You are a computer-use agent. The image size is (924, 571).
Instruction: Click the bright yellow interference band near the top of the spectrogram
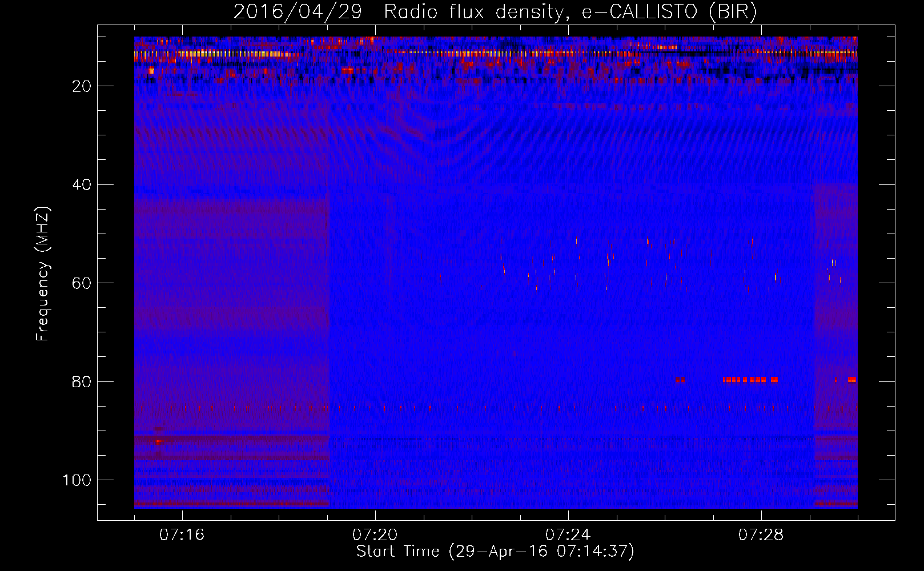(496, 54)
